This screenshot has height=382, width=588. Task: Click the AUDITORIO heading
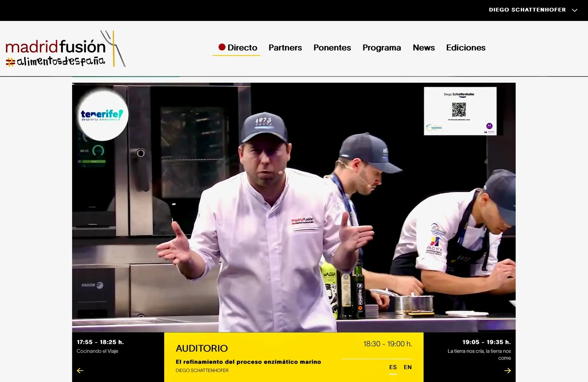[202, 348]
